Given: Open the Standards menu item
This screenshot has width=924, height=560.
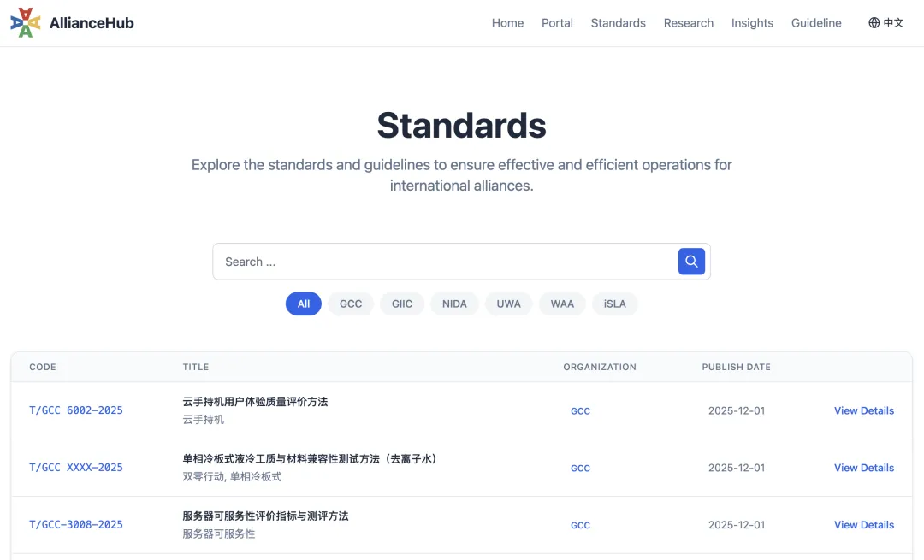Looking at the screenshot, I should (x=618, y=23).
